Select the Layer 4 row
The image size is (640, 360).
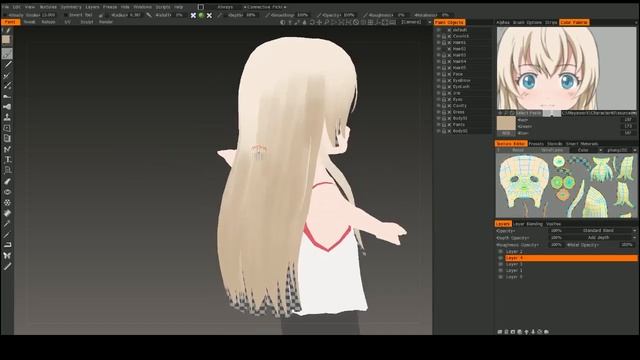571,258
